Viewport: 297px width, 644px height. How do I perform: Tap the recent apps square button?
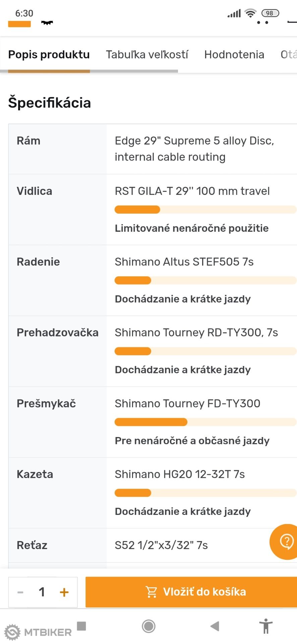point(81,626)
